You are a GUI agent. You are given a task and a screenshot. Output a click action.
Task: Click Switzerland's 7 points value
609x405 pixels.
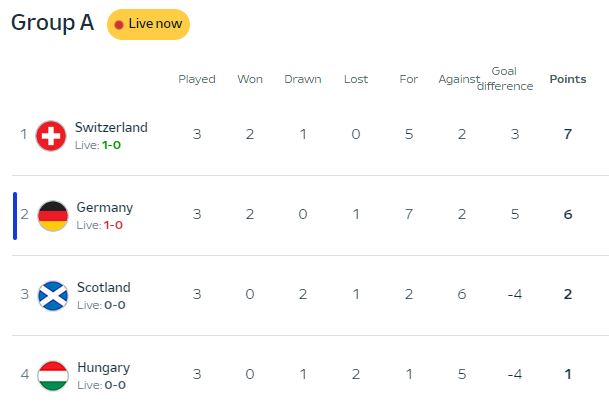[x=568, y=134]
